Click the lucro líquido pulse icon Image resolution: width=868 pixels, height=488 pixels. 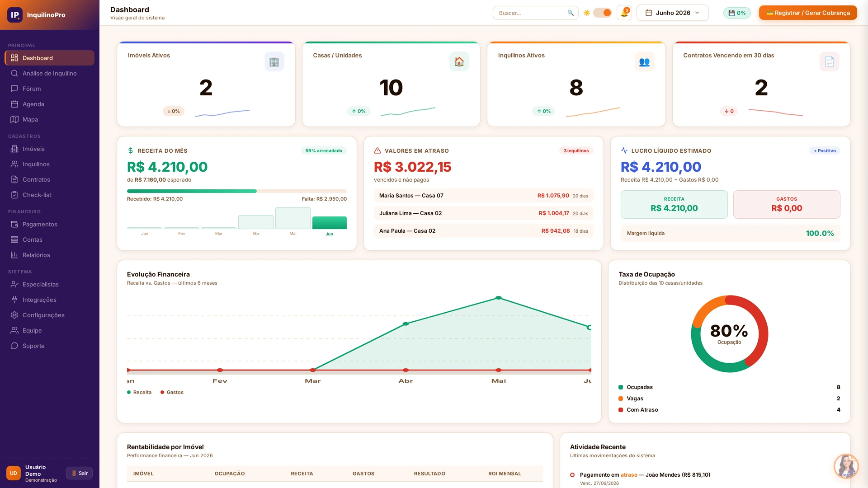click(624, 150)
